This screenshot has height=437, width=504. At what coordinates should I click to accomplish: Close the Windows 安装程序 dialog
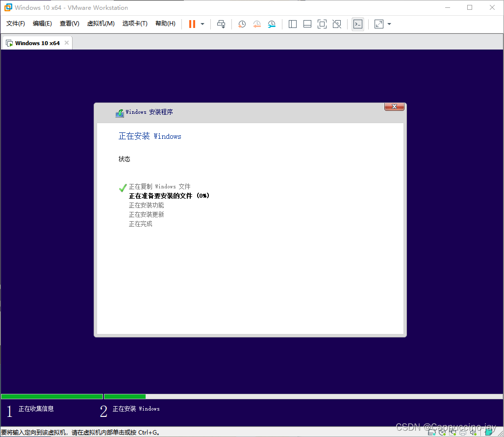(394, 106)
